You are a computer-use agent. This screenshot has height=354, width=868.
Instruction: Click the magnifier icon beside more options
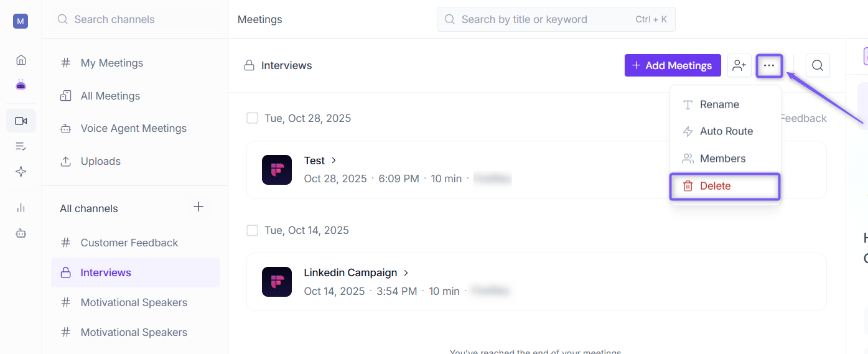pyautogui.click(x=818, y=65)
